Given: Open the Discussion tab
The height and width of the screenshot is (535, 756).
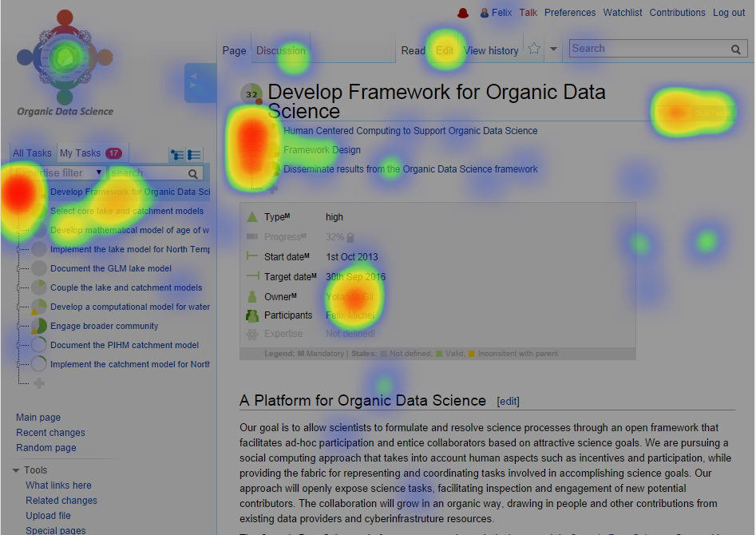Looking at the screenshot, I should point(281,50).
